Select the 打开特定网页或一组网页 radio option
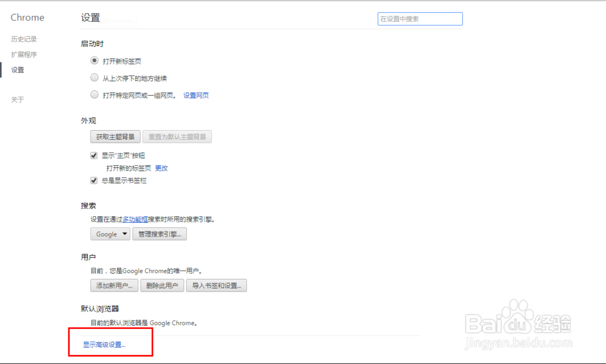Screen dimensions: 606x364 tap(95, 94)
